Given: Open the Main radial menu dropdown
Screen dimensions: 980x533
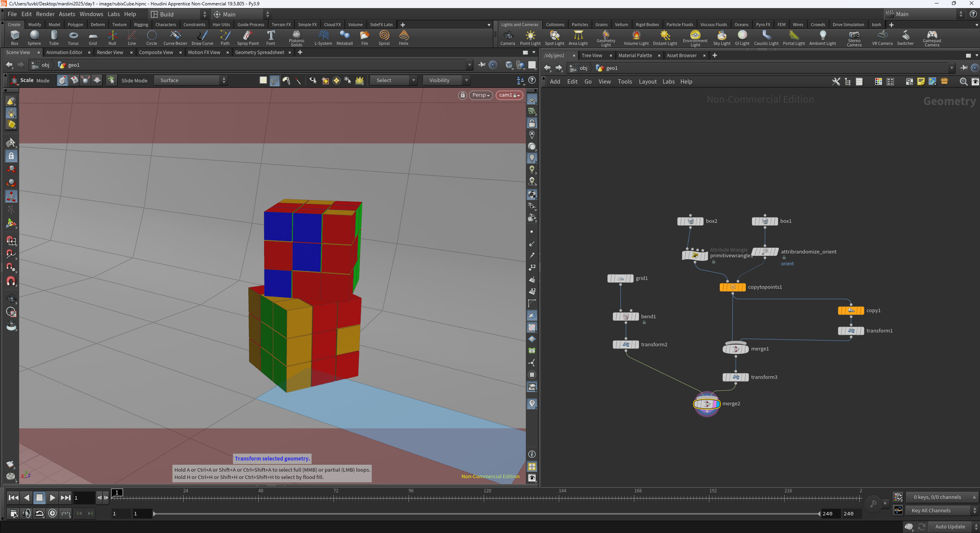Looking at the screenshot, I should [x=241, y=14].
